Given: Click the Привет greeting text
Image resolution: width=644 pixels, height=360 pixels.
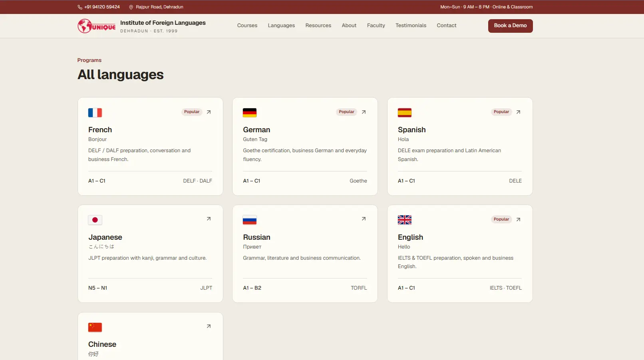Looking at the screenshot, I should pyautogui.click(x=252, y=247).
